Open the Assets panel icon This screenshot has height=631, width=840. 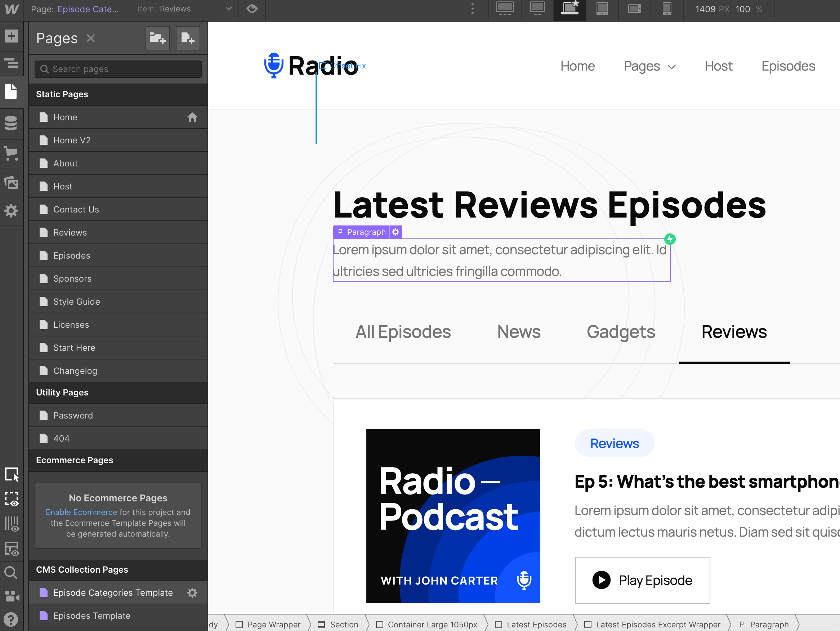tap(12, 183)
